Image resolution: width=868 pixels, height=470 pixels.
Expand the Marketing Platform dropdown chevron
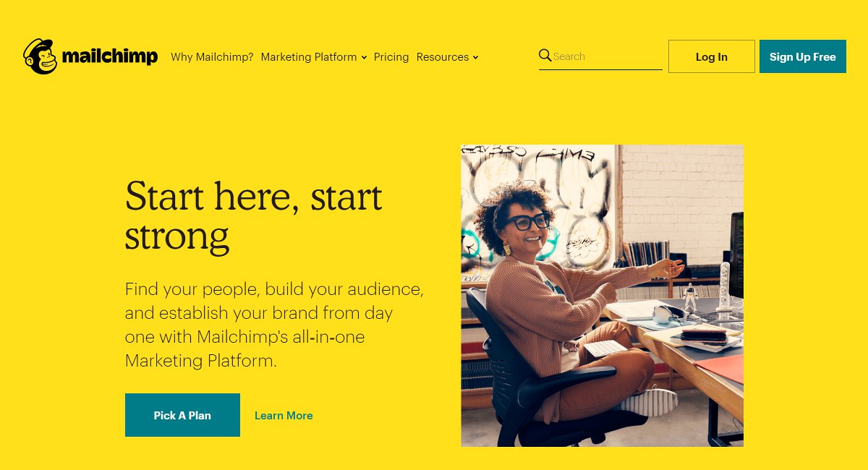pyautogui.click(x=365, y=58)
